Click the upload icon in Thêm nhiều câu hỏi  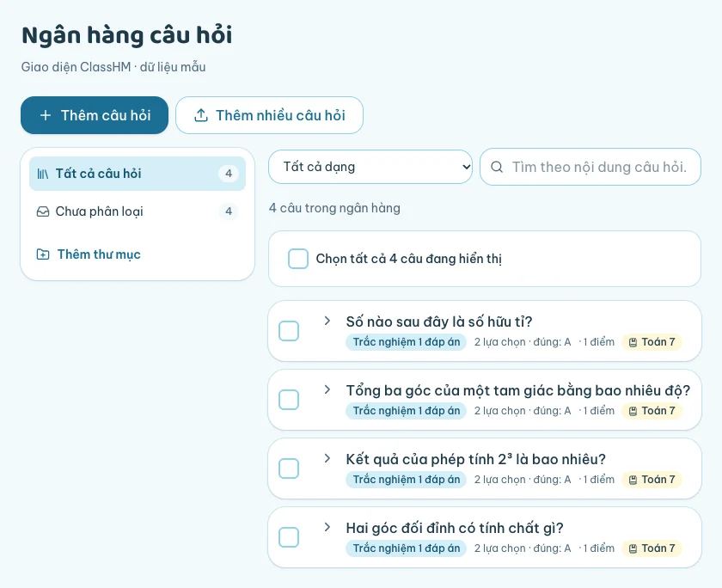click(201, 115)
